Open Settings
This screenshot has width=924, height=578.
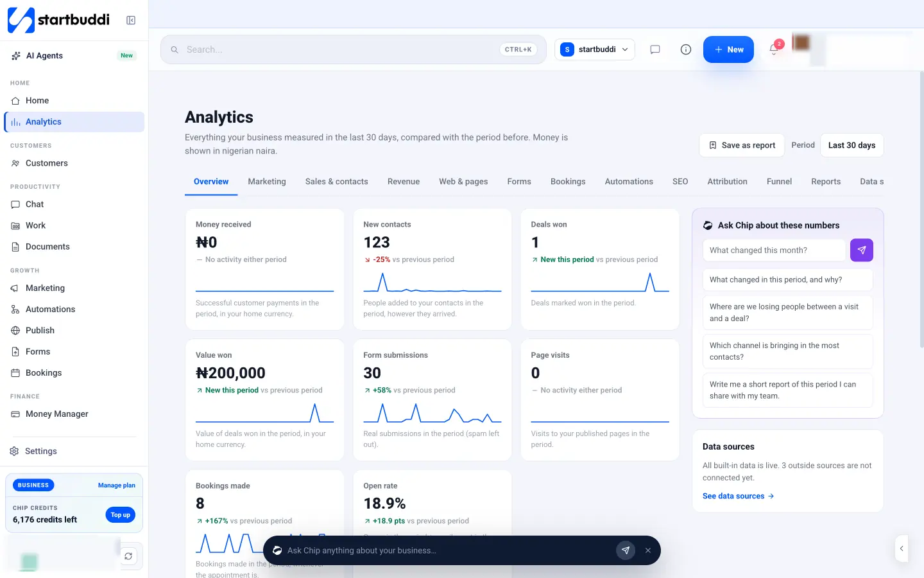pos(74,451)
